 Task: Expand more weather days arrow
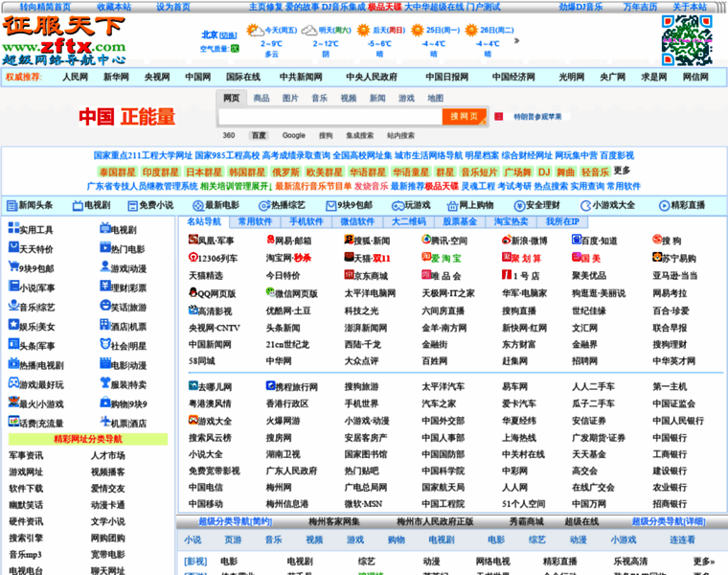click(x=516, y=40)
